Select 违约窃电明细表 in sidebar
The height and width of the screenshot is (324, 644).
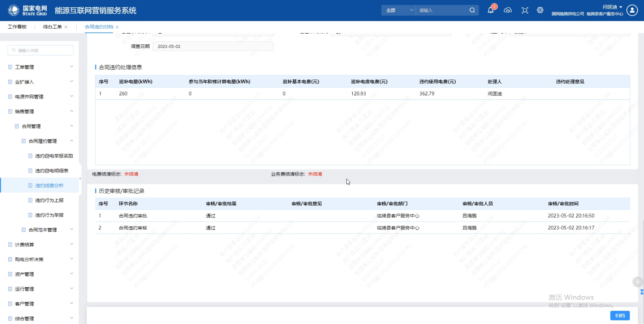click(52, 171)
